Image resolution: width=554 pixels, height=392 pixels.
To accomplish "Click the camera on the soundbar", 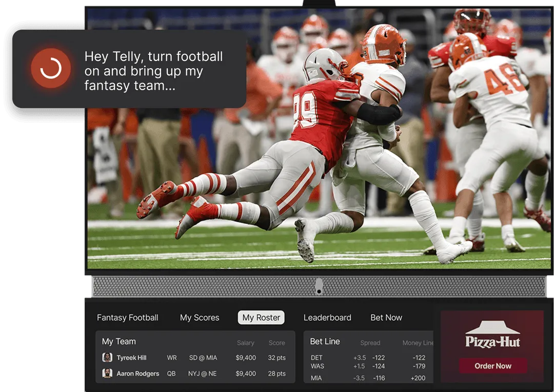I will pyautogui.click(x=319, y=286).
